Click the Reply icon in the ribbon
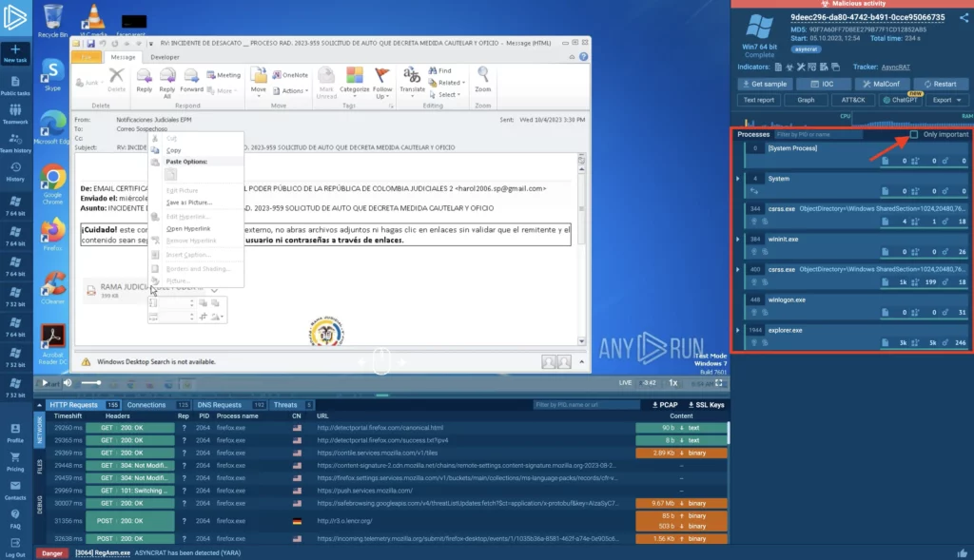974x560 pixels. click(144, 79)
